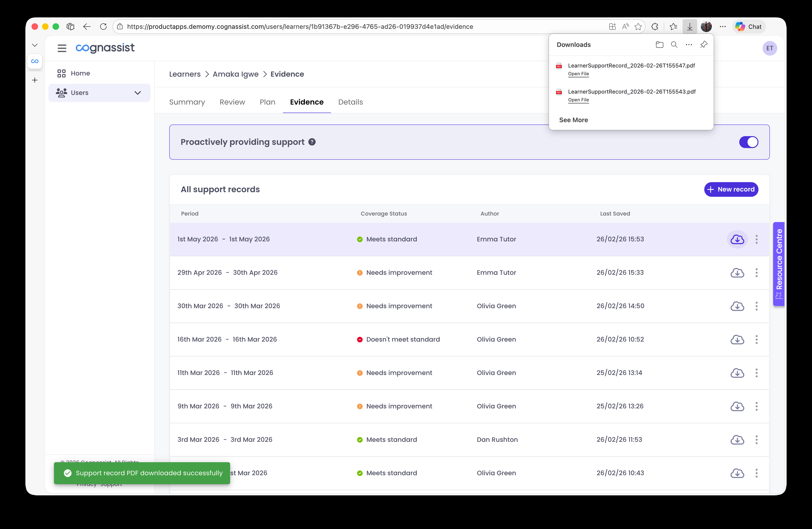Collapse the browser vertical tabs chevron
This screenshot has height=529, width=812.
click(35, 45)
